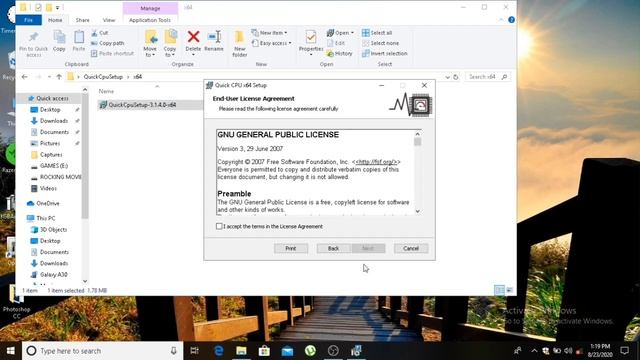Click the Edit command in Open group

(336, 43)
